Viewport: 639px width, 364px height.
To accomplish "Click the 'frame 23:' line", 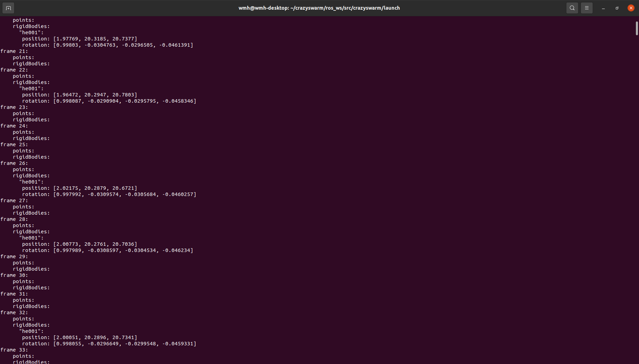I will [x=14, y=107].
